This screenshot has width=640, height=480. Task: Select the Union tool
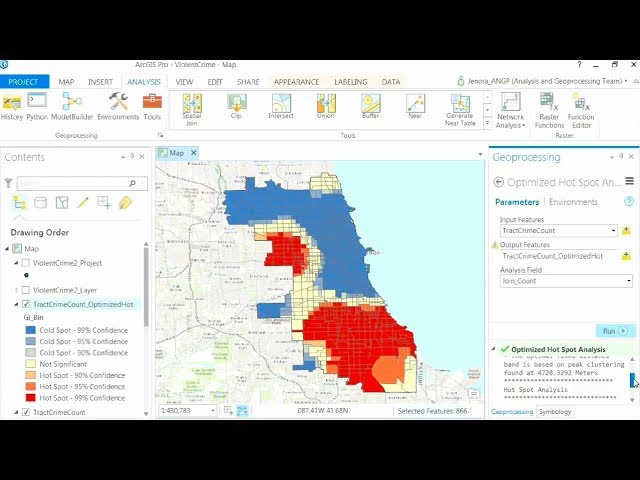point(326,106)
